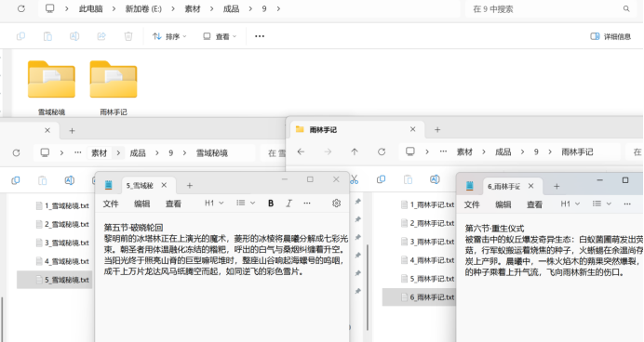This screenshot has width=644, height=342.
Task: Open the 查看 view dropdown in top toolbar
Action: click(x=220, y=36)
